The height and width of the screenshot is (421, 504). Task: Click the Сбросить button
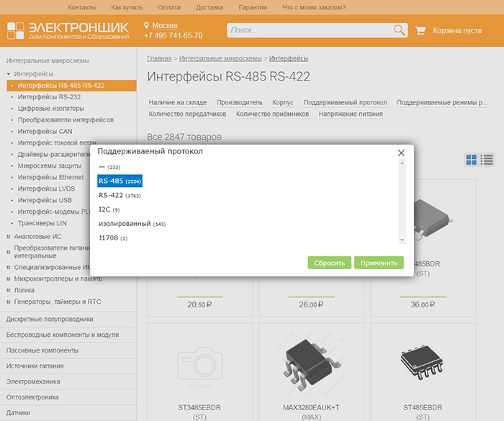click(330, 263)
